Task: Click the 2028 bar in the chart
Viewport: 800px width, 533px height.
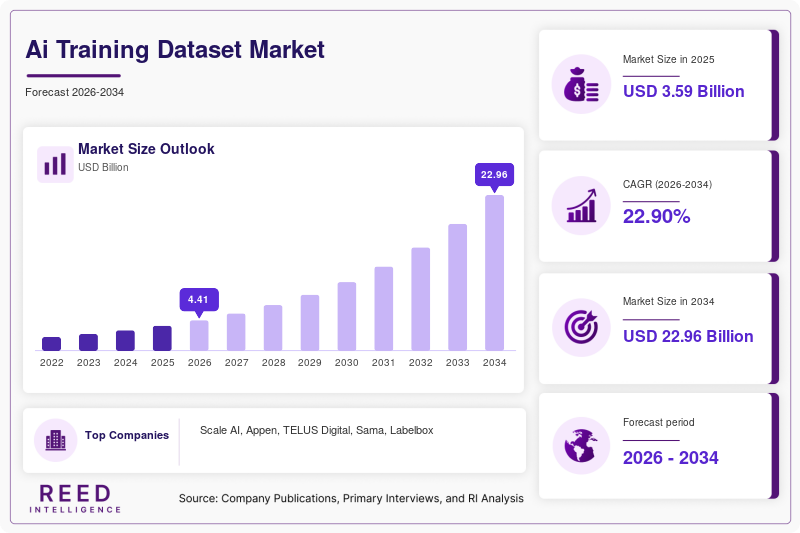Action: [x=273, y=328]
